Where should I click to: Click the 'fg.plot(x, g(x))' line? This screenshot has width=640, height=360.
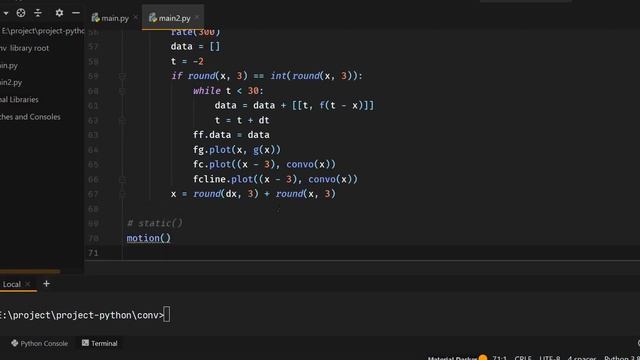[x=237, y=150]
